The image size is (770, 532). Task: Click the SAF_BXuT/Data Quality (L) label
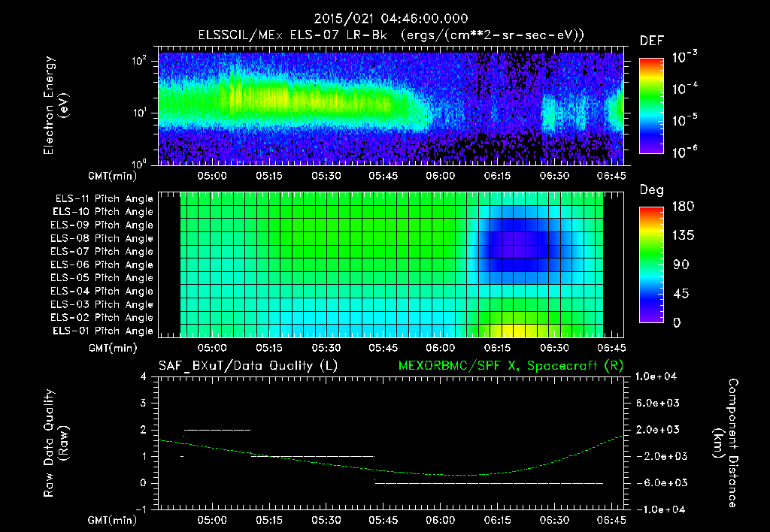(x=248, y=366)
